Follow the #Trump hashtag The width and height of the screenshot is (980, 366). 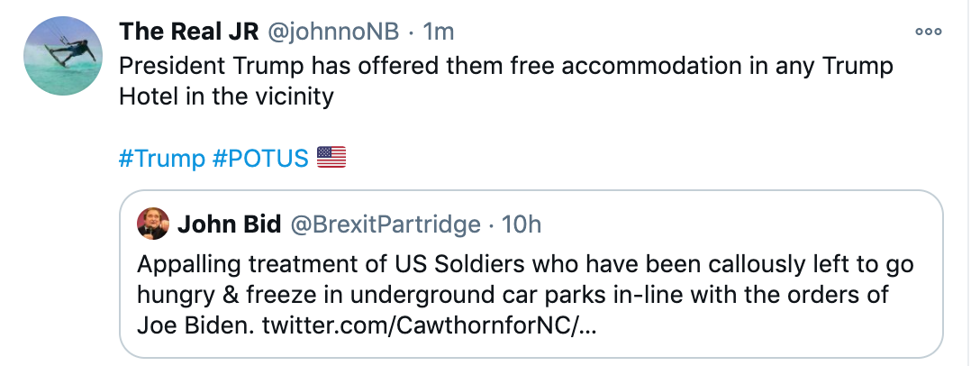click(162, 159)
